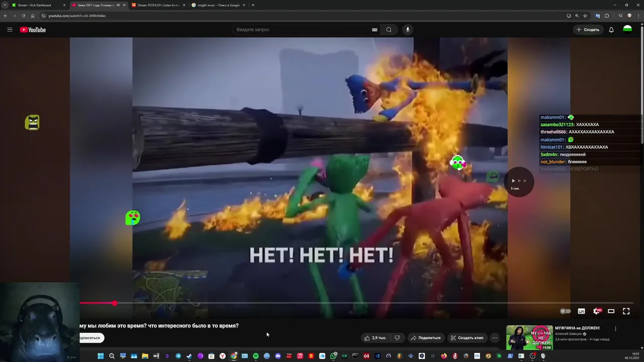Open WhatsApp from the taskbar
This screenshot has height=362, width=644.
pos(333,356)
